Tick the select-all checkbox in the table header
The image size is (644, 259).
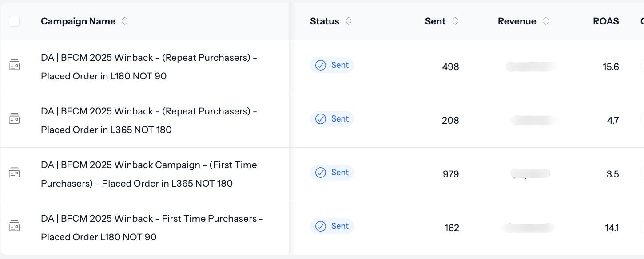[14, 21]
